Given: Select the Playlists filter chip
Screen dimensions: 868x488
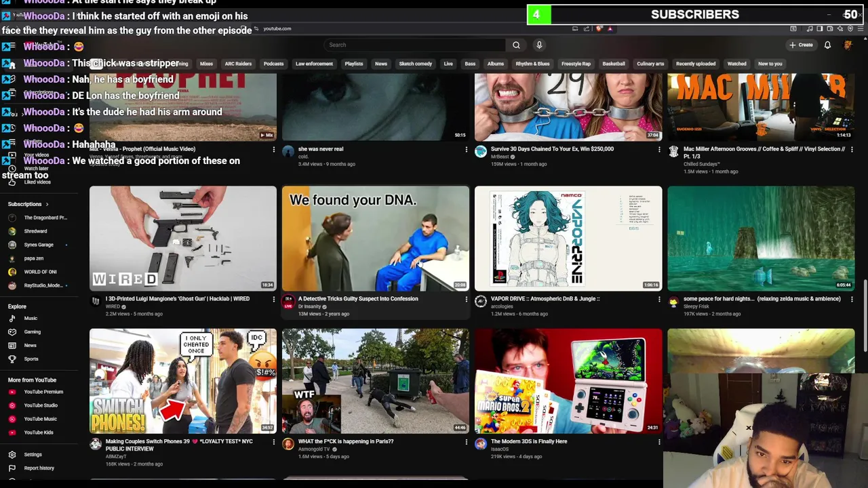Looking at the screenshot, I should tap(354, 64).
